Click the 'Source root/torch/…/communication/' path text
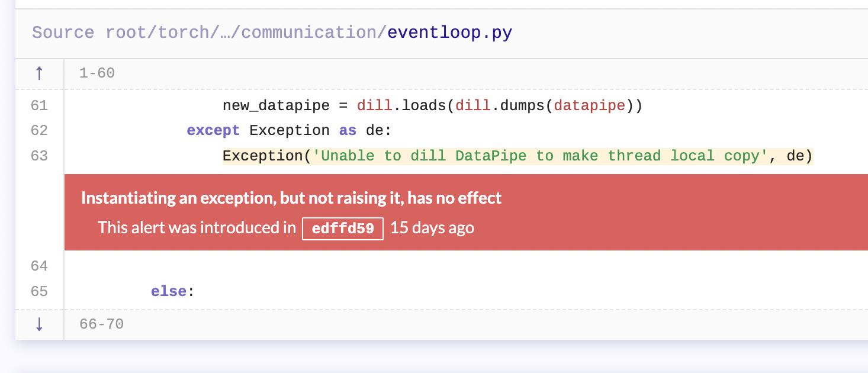868x373 pixels. [210, 33]
